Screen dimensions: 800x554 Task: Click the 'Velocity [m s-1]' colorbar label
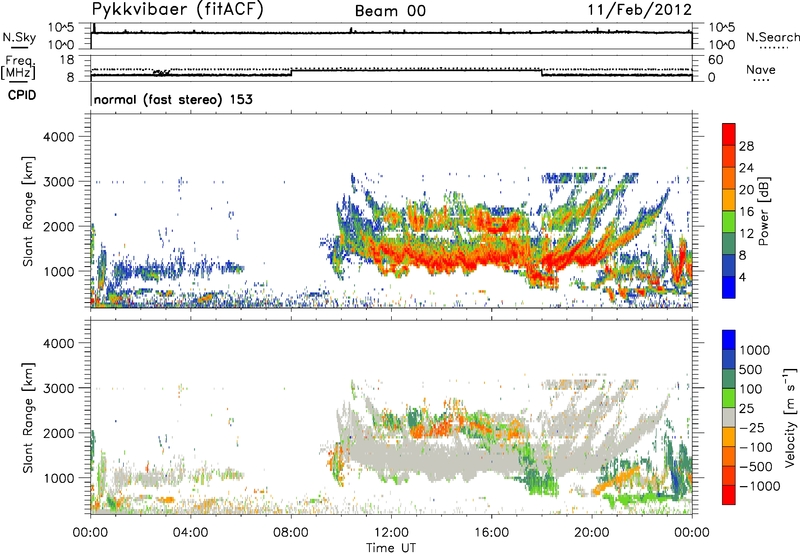point(790,417)
